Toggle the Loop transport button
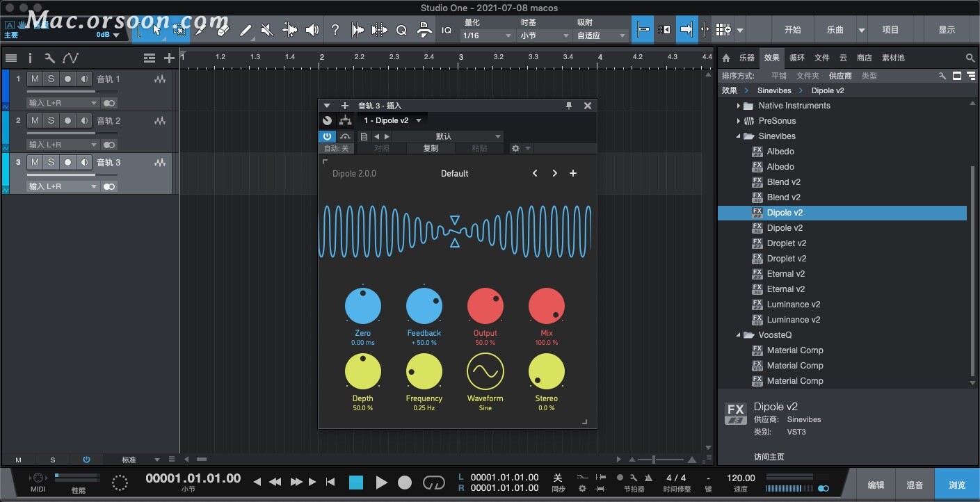 tap(433, 482)
